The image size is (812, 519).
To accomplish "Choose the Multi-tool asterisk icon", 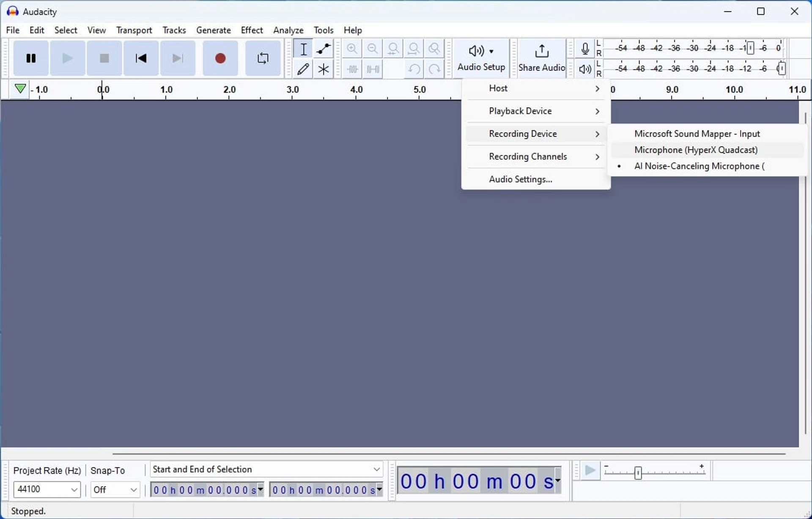I will click(x=324, y=69).
